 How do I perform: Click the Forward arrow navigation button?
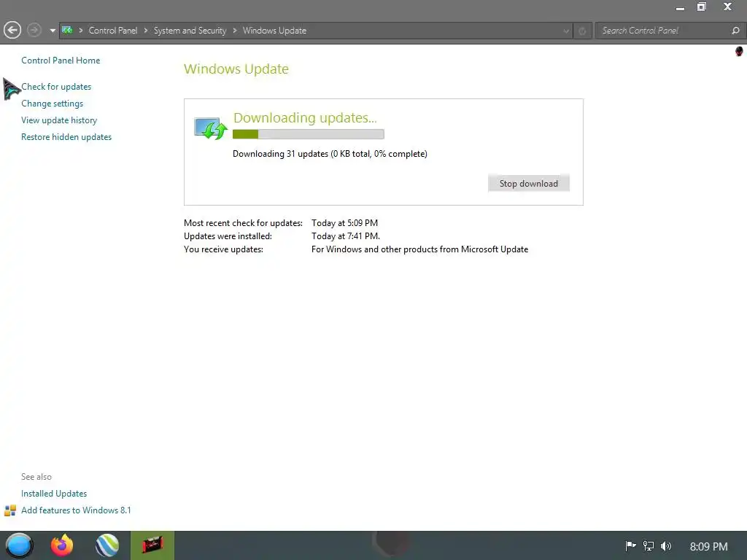point(34,31)
